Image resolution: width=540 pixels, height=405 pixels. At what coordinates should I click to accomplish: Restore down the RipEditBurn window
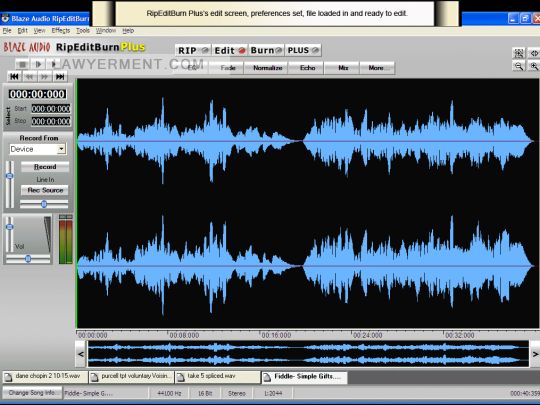525,18
